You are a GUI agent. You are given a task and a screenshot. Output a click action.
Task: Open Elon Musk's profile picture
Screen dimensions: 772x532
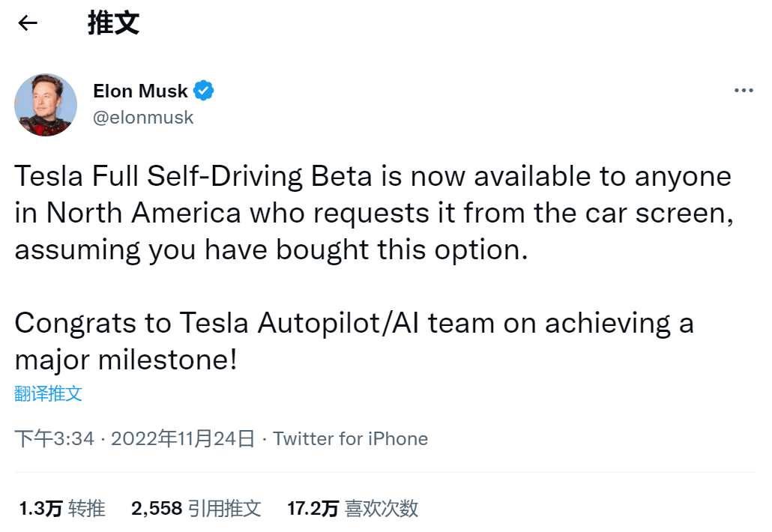46,105
